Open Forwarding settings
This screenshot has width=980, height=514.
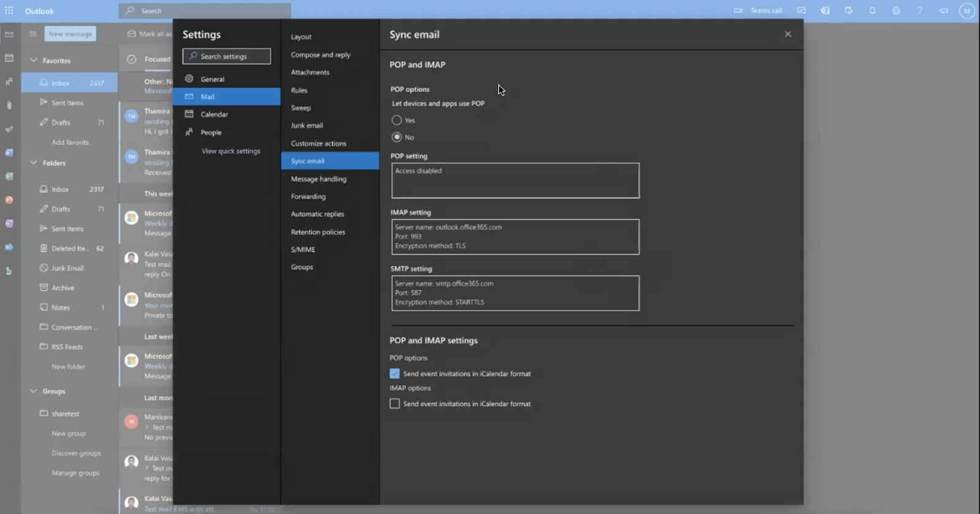330,197
